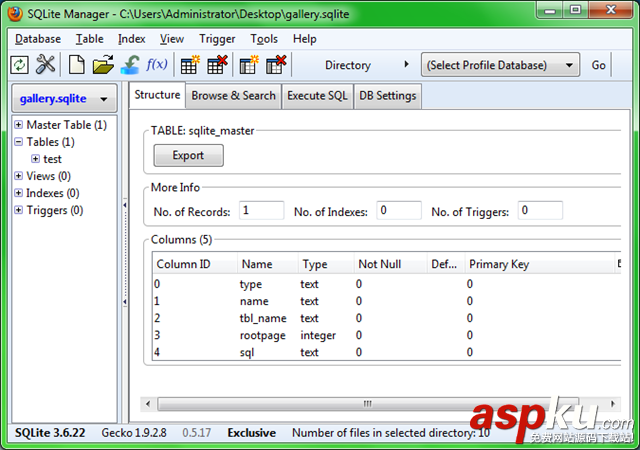Click the Drop Table toolbar icon
Image resolution: width=640 pixels, height=450 pixels.
pyautogui.click(x=216, y=65)
